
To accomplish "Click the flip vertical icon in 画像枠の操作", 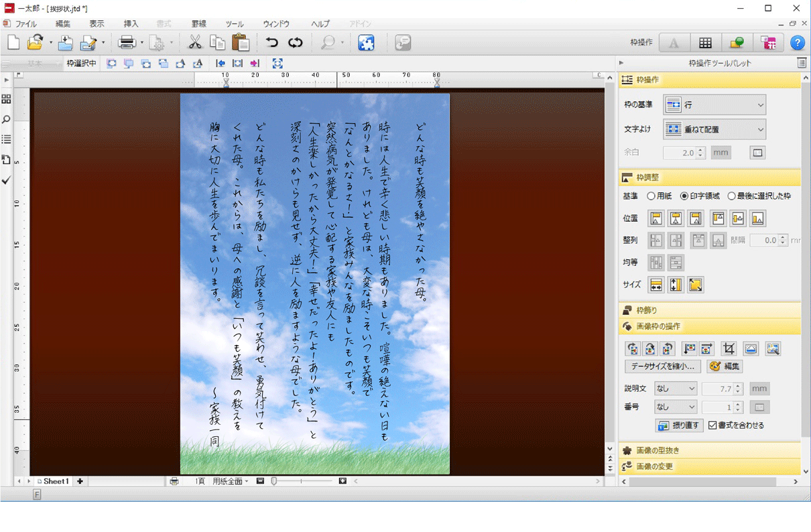I will click(x=689, y=348).
